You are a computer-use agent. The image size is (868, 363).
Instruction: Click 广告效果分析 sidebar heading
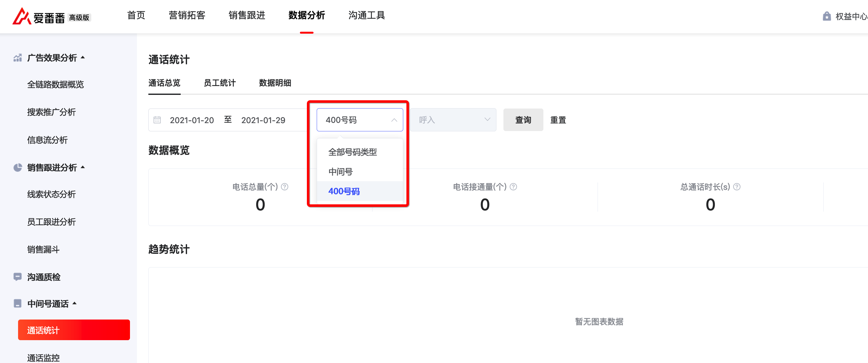(x=52, y=58)
